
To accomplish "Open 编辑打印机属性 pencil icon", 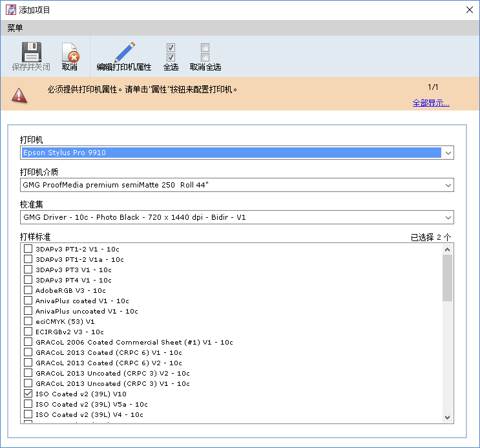I will [124, 52].
